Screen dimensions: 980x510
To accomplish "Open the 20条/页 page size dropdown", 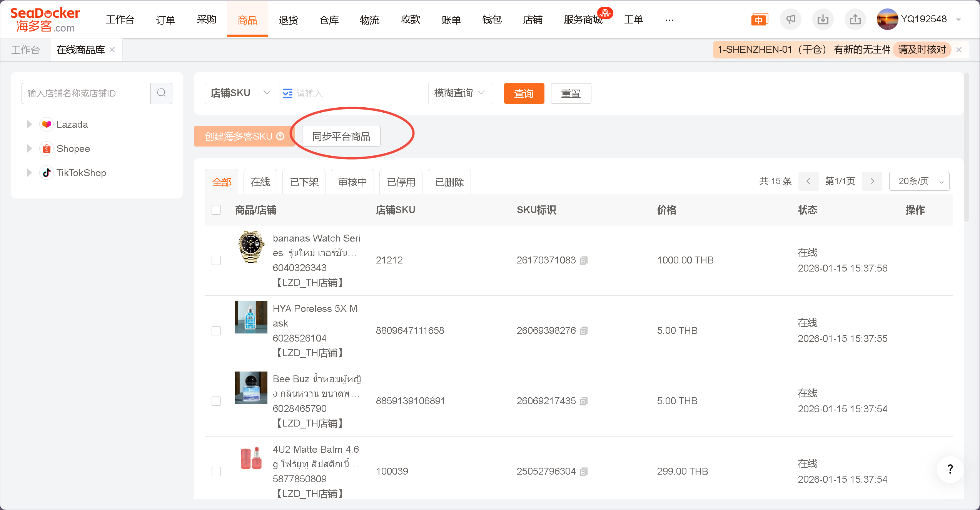I will coord(919,181).
